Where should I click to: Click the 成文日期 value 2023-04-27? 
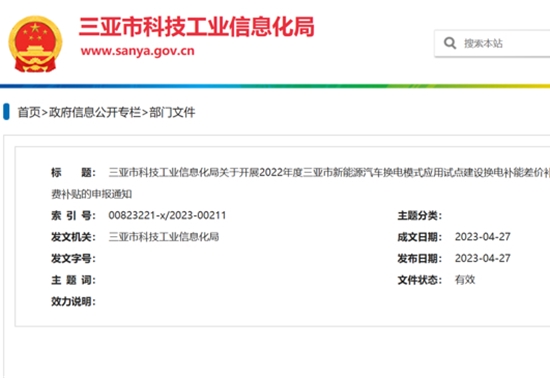pyautogui.click(x=483, y=237)
